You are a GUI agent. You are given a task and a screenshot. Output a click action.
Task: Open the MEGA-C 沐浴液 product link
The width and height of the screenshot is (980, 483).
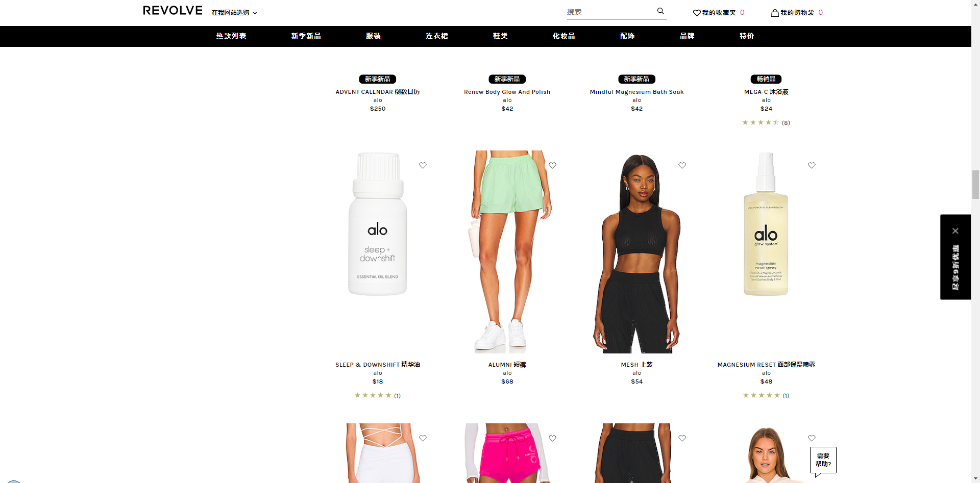coord(766,92)
